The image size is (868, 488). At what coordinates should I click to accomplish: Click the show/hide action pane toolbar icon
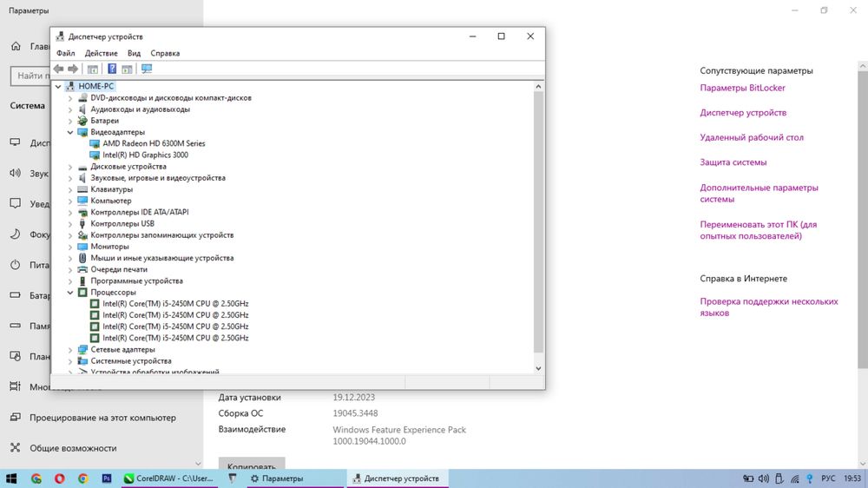(128, 69)
